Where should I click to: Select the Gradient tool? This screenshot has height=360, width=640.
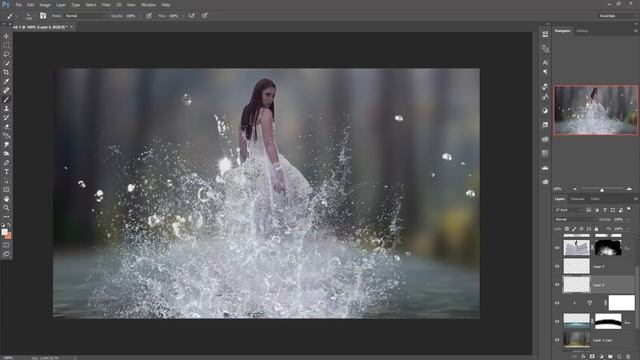point(6,136)
